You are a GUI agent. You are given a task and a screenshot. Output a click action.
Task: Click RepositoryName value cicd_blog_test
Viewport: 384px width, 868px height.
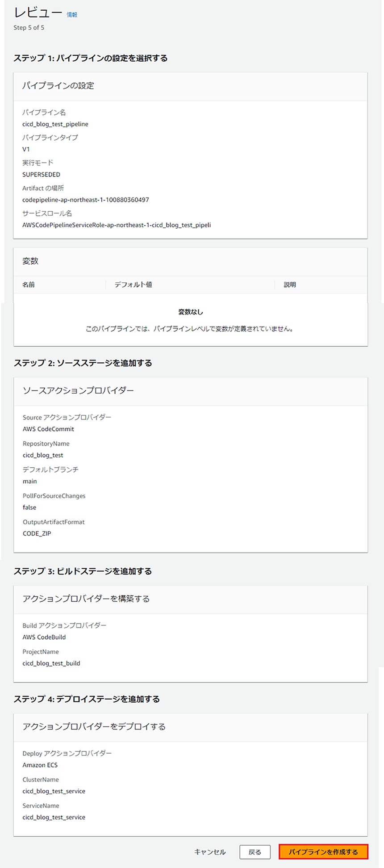[x=43, y=455]
